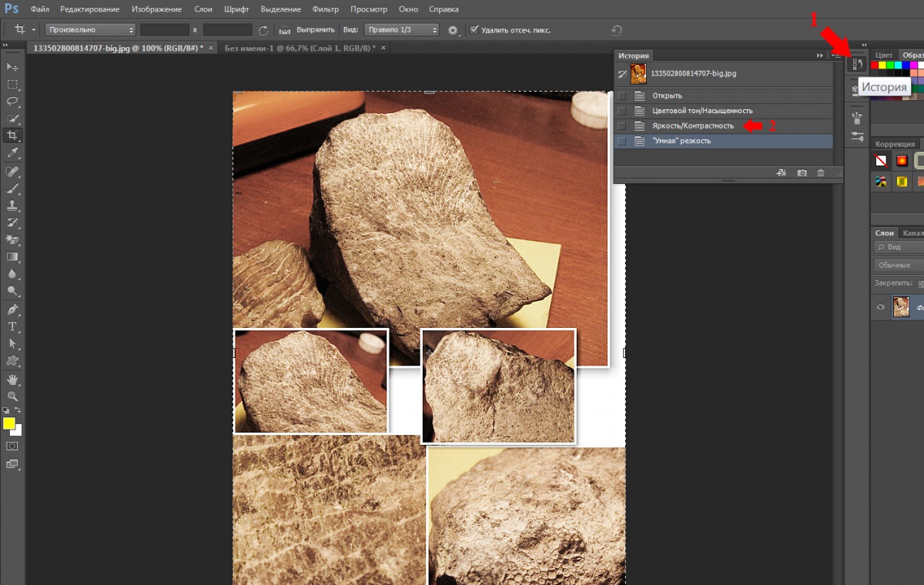Click the trash icon in History panel
This screenshot has height=585, width=924.
point(821,173)
